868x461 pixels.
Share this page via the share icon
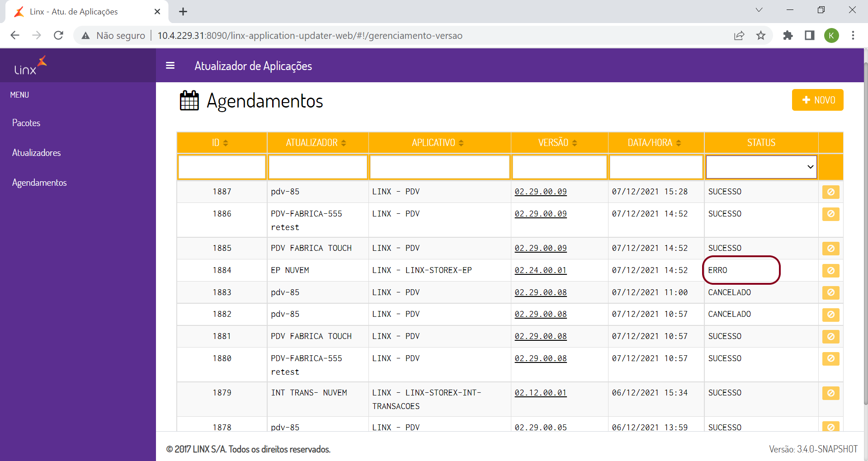pyautogui.click(x=739, y=35)
